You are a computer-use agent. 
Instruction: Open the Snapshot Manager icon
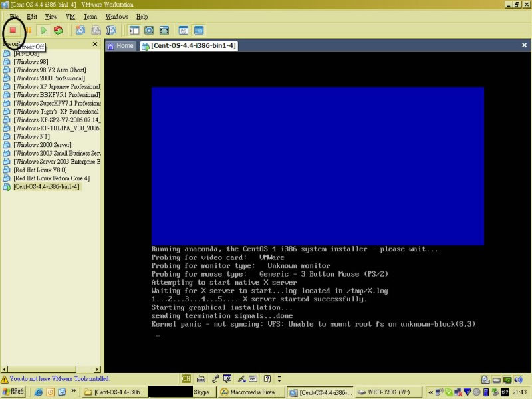pyautogui.click(x=111, y=30)
